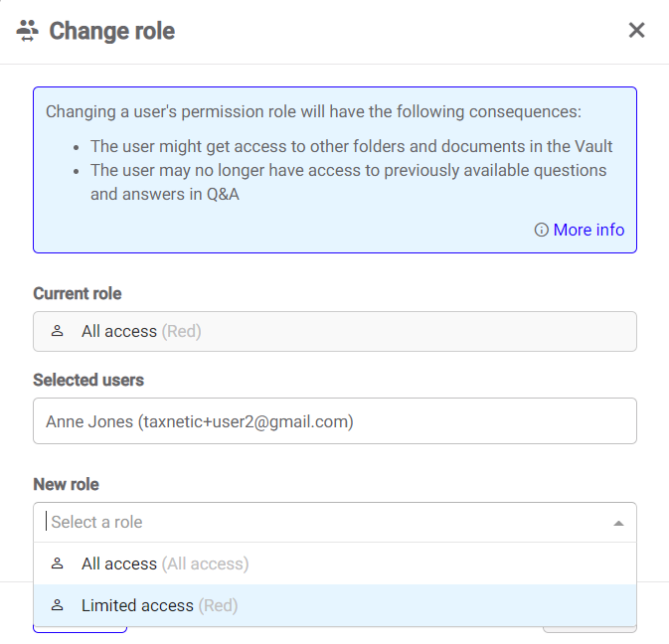Click the New role field label
669x644 pixels.
click(x=66, y=485)
